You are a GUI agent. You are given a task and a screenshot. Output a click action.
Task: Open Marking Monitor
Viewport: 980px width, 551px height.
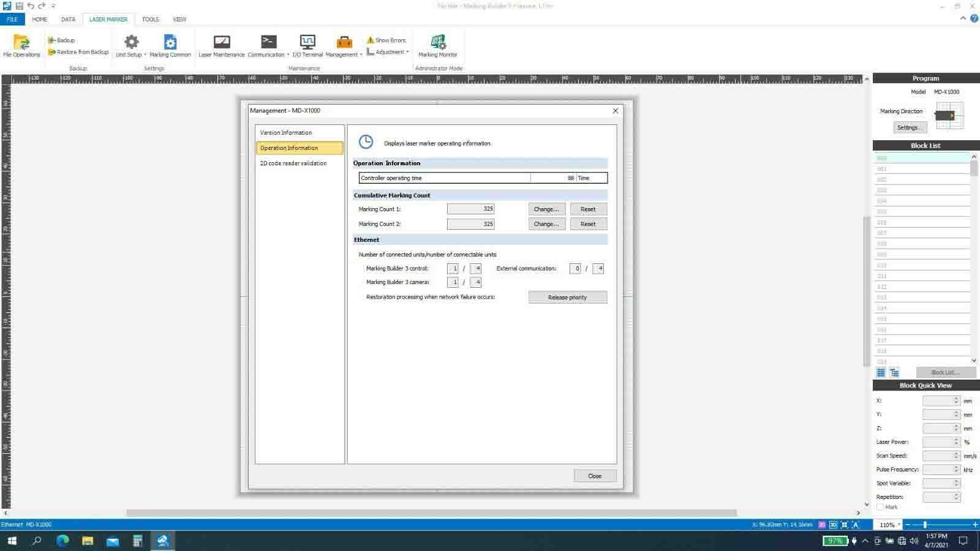tap(438, 46)
